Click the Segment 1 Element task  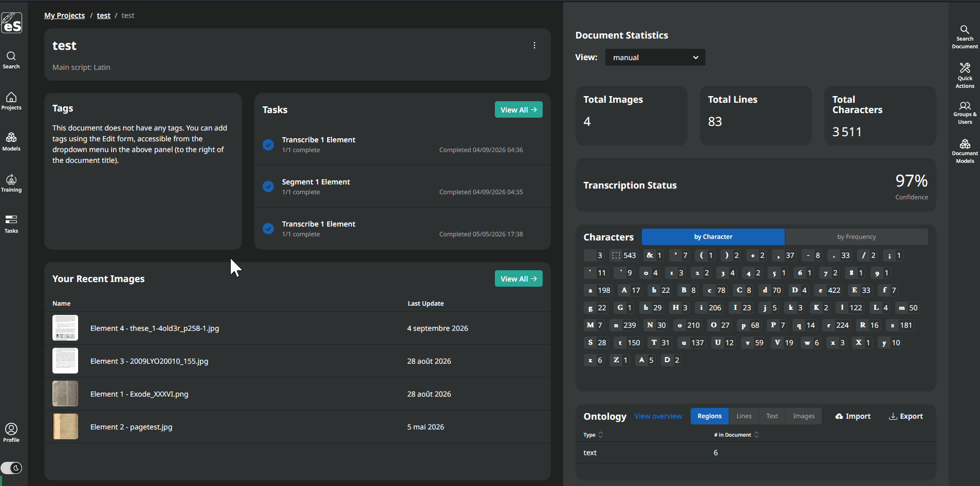[402, 186]
